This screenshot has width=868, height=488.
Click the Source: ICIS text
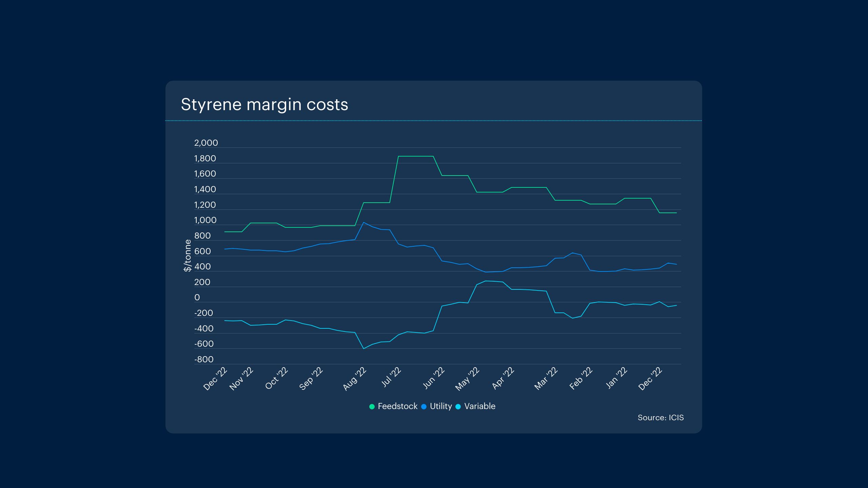pos(660,418)
